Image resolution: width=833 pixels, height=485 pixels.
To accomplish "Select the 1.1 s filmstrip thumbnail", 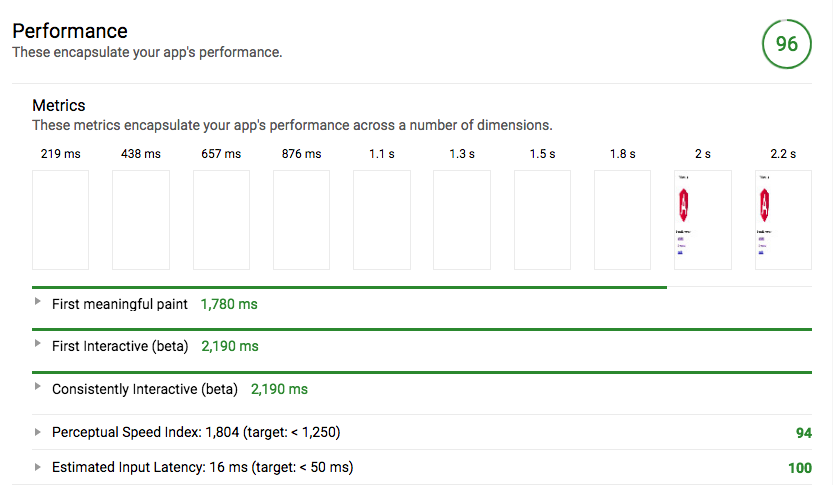I will coord(382,220).
